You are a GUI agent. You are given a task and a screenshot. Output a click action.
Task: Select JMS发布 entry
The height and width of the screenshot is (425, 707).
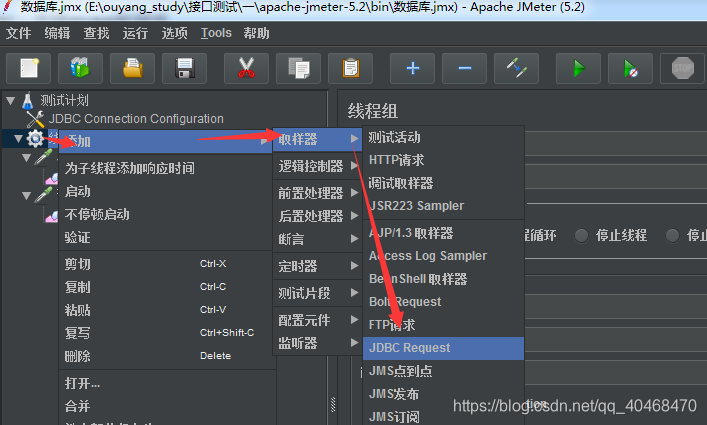pos(444,394)
